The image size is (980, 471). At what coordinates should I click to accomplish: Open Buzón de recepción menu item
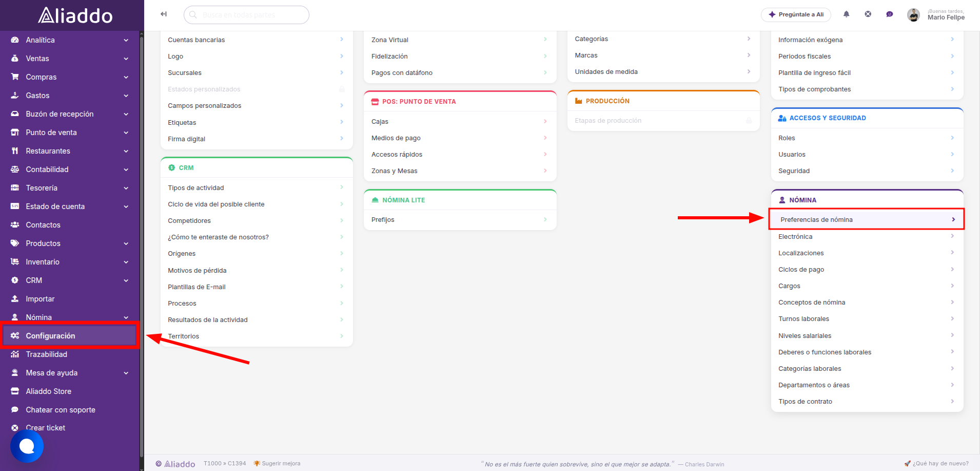(70, 114)
